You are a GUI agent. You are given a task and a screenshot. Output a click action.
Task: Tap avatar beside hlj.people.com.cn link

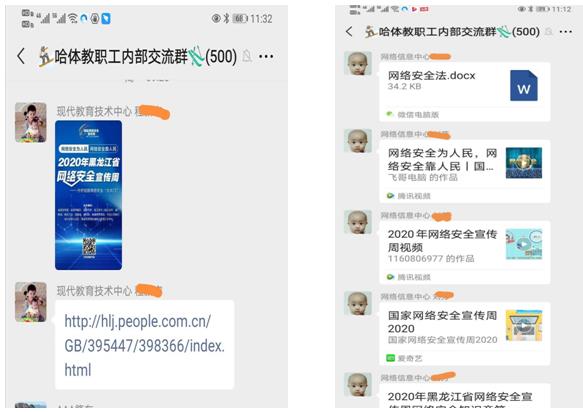point(30,302)
